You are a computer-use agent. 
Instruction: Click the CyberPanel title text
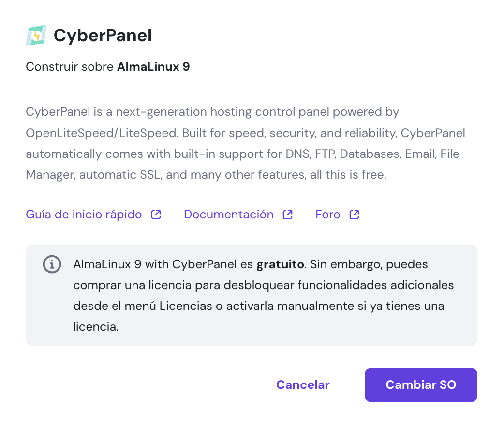pyautogui.click(x=103, y=35)
